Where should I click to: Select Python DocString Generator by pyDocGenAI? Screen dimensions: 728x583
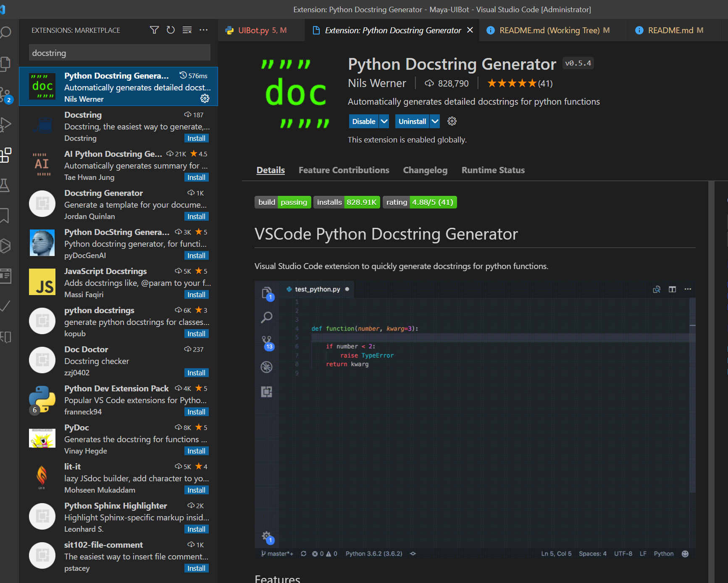click(118, 244)
